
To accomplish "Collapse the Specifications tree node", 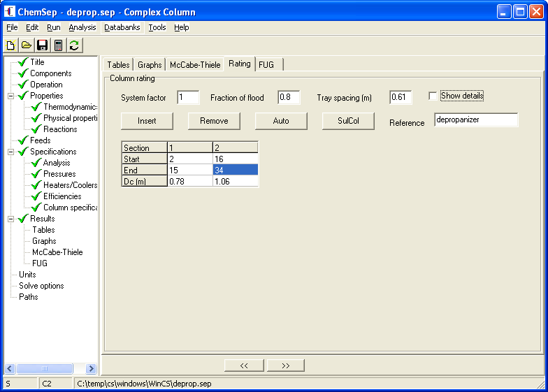I will 11,152.
